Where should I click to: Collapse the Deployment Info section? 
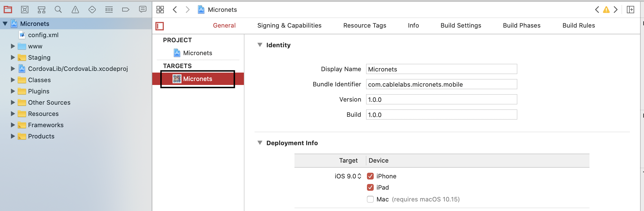click(260, 143)
